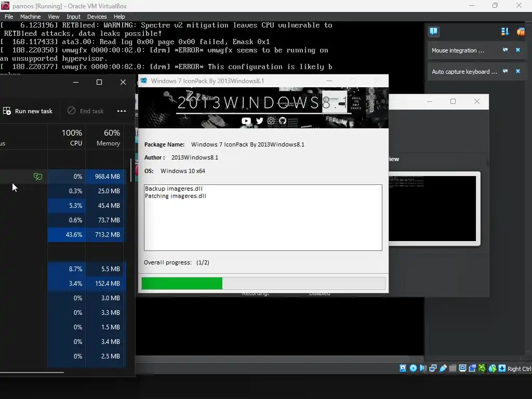Select the process row using 1.5 MB

(63, 327)
